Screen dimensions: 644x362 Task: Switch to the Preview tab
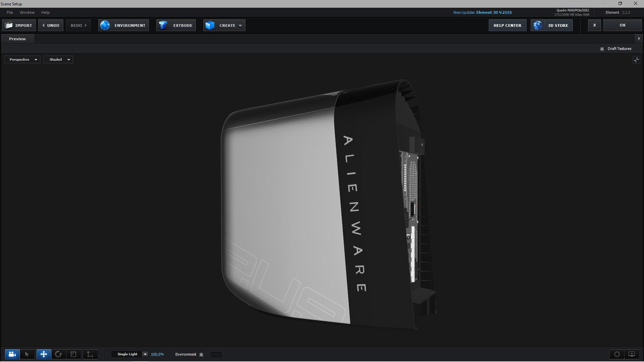point(17,39)
